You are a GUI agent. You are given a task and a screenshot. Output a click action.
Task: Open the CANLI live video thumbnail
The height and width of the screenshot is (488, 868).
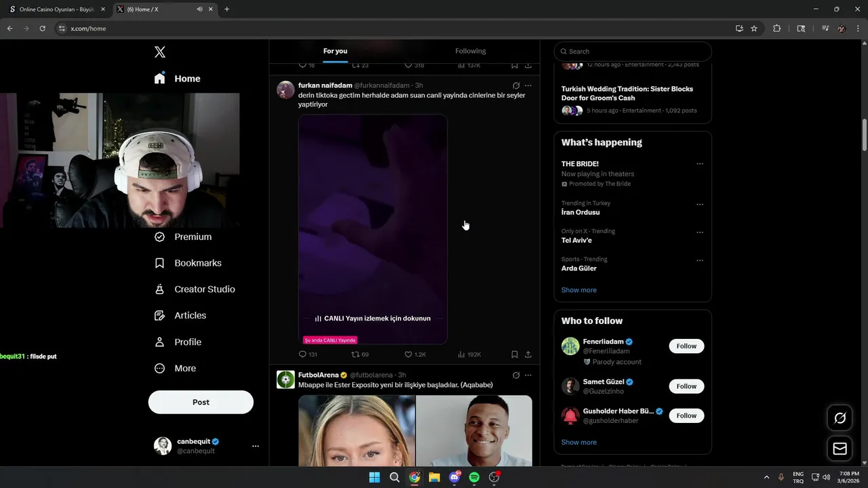coord(373,229)
